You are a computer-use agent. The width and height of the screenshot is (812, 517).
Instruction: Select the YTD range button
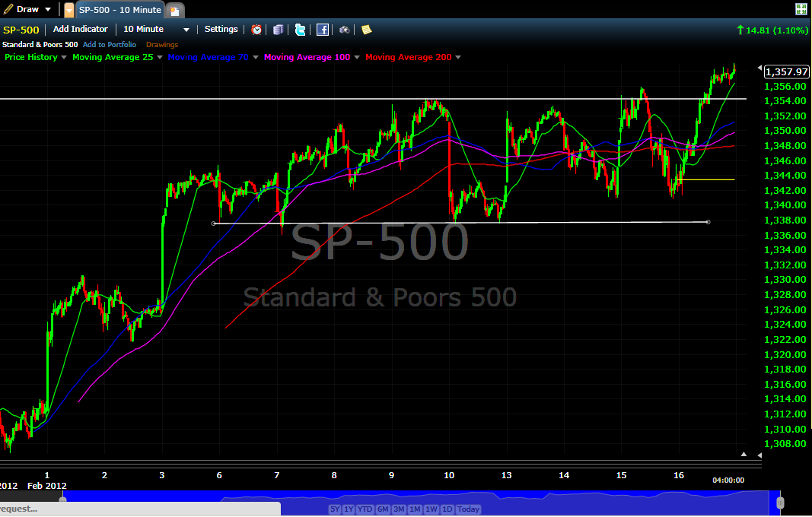pos(365,509)
